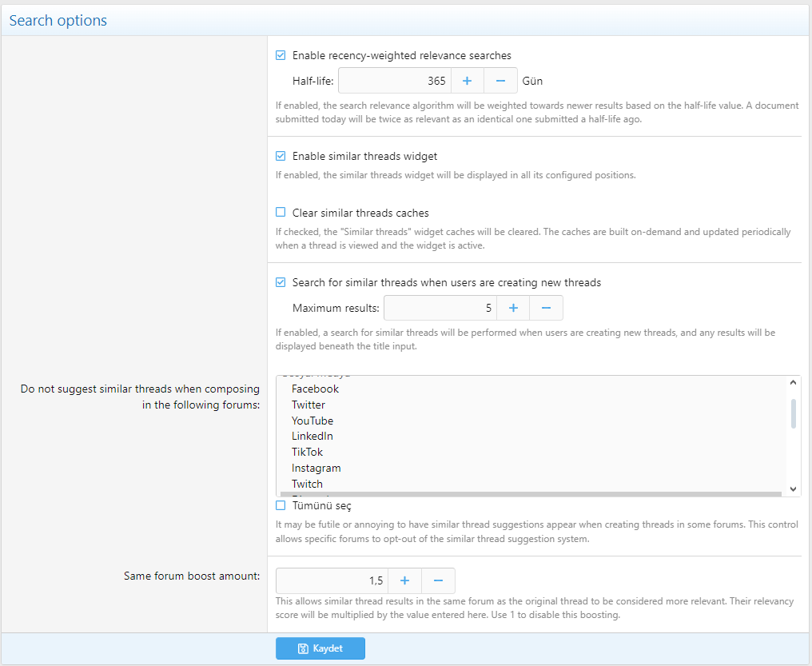Viewport: 812px width, 666px height.
Task: Click the Maximum results input field
Action: pyautogui.click(x=440, y=308)
